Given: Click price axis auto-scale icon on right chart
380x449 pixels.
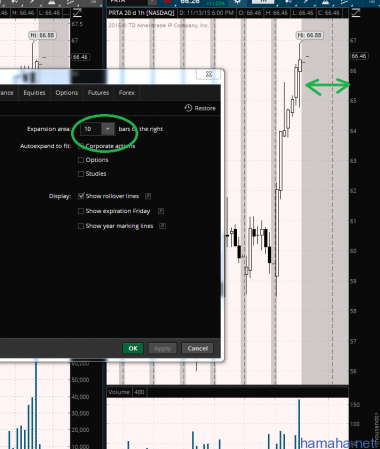Looking at the screenshot, I should click(x=356, y=13).
